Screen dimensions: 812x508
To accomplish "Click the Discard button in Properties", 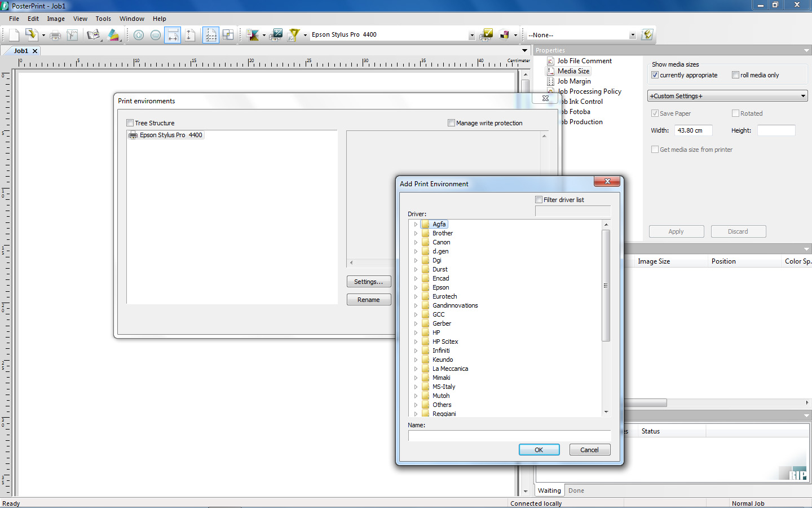I will click(x=738, y=231).
